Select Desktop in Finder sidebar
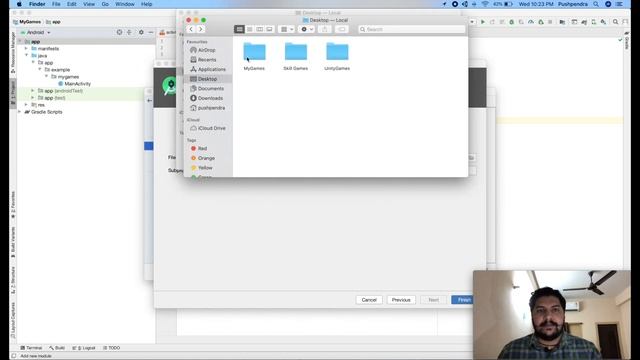640x360 pixels. 207,79
